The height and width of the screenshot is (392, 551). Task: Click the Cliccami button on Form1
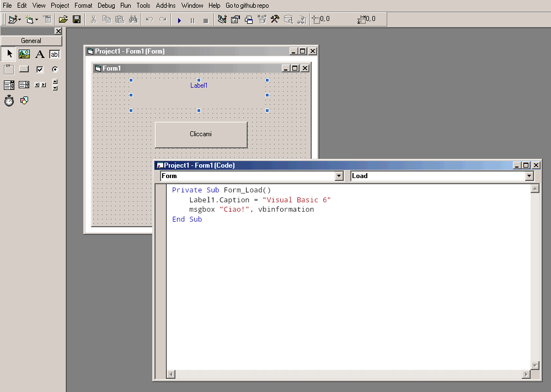coord(201,135)
